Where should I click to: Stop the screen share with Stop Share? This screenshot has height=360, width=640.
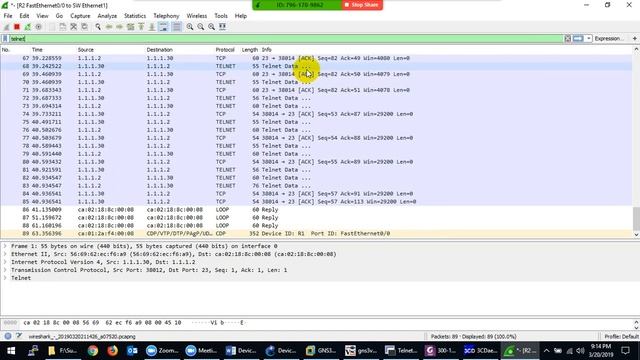[x=362, y=5]
